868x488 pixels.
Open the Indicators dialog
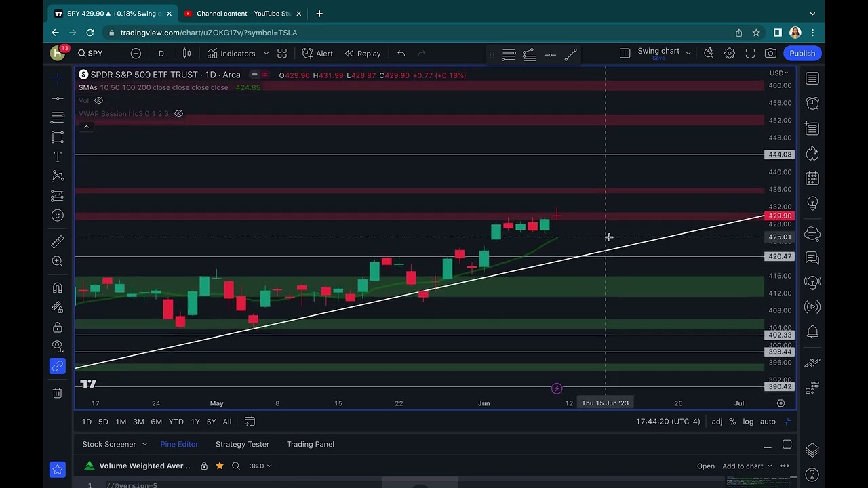[231, 54]
